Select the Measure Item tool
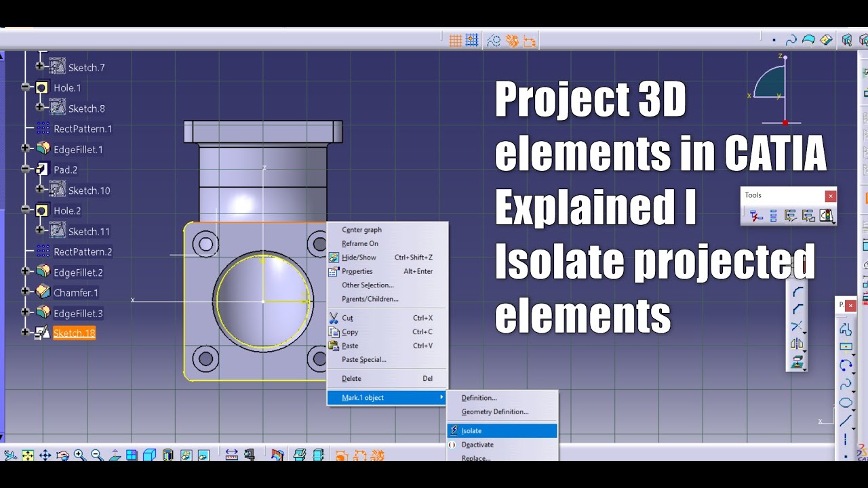Screen dimensions: 868x488 pyautogui.click(x=250, y=455)
